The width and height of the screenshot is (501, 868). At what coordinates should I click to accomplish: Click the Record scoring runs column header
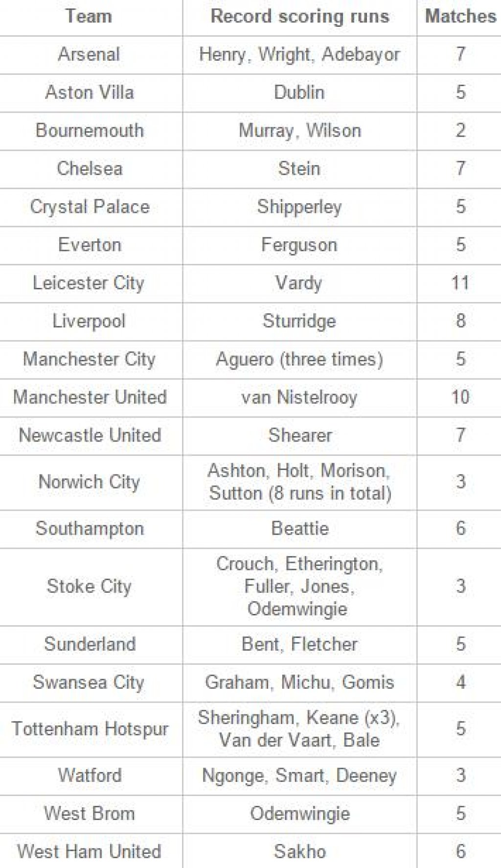[x=299, y=17]
